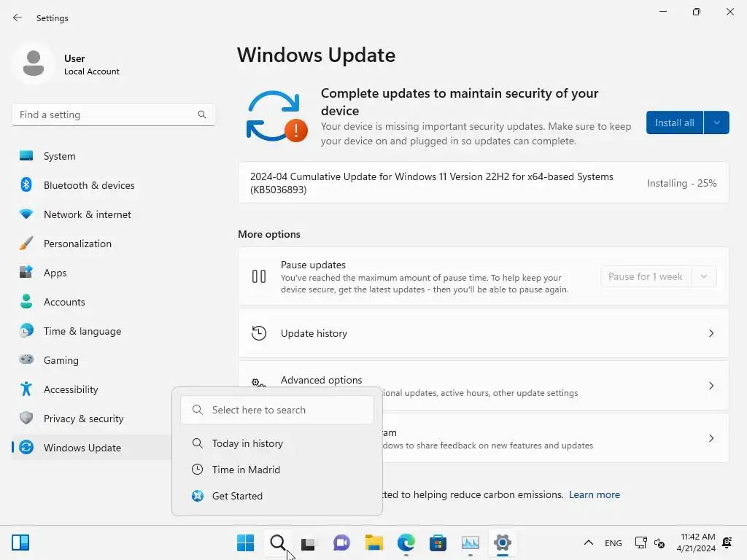Click the Installing - 25% status text
Viewport: 747px width, 560px height.
pyautogui.click(x=681, y=183)
